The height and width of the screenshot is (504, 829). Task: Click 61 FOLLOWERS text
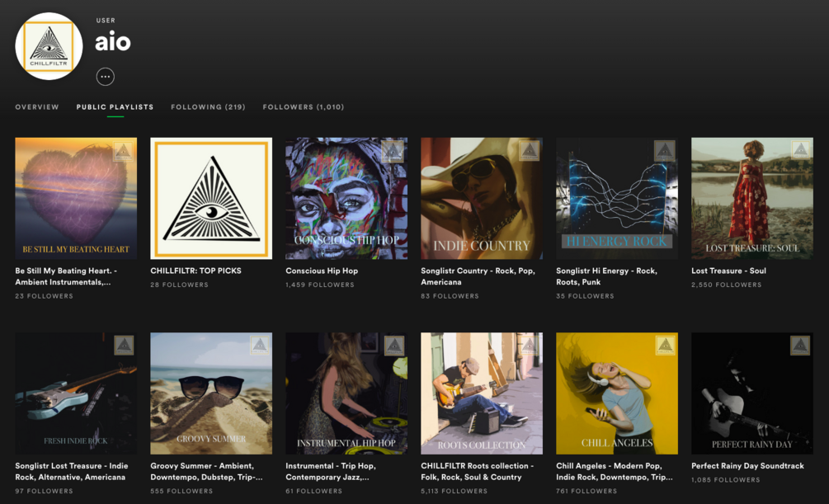(x=314, y=492)
